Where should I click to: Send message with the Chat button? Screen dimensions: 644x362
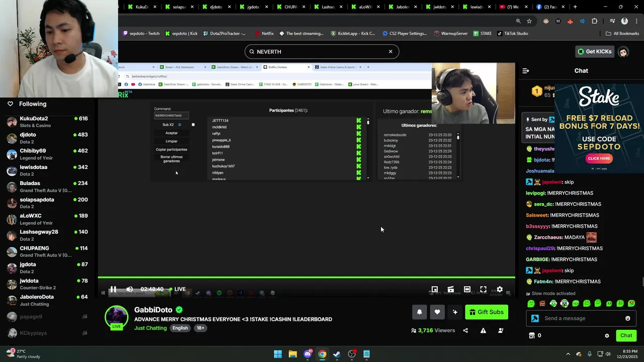pyautogui.click(x=626, y=335)
